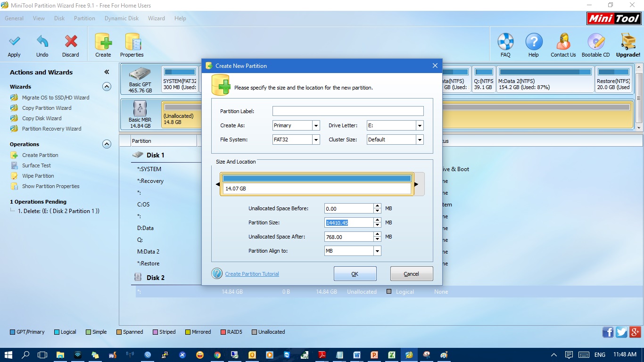The width and height of the screenshot is (644, 362).
Task: Click the Twitter share icon
Action: [x=622, y=332]
